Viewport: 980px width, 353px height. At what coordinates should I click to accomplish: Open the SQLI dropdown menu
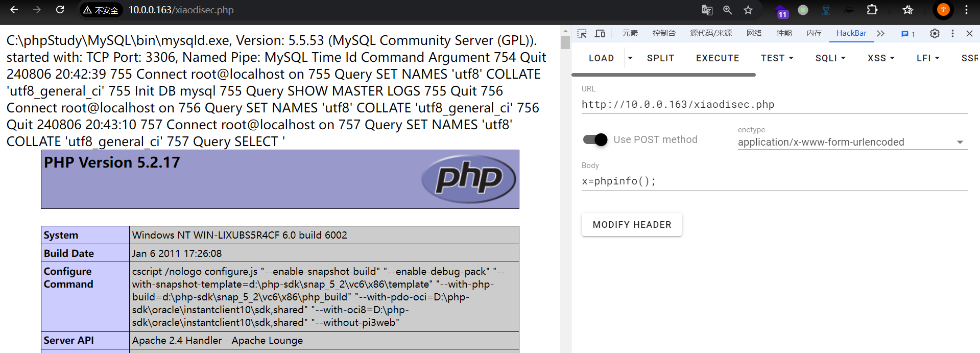point(830,58)
